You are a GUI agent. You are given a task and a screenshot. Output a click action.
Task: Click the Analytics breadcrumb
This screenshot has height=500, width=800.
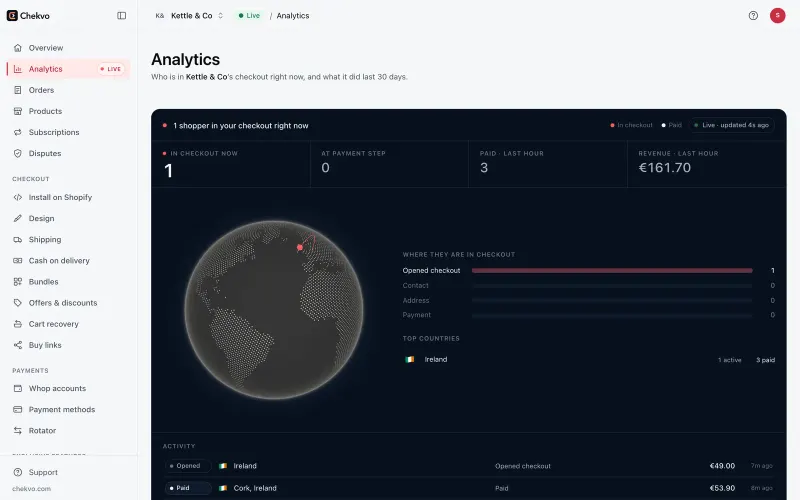[x=293, y=16]
